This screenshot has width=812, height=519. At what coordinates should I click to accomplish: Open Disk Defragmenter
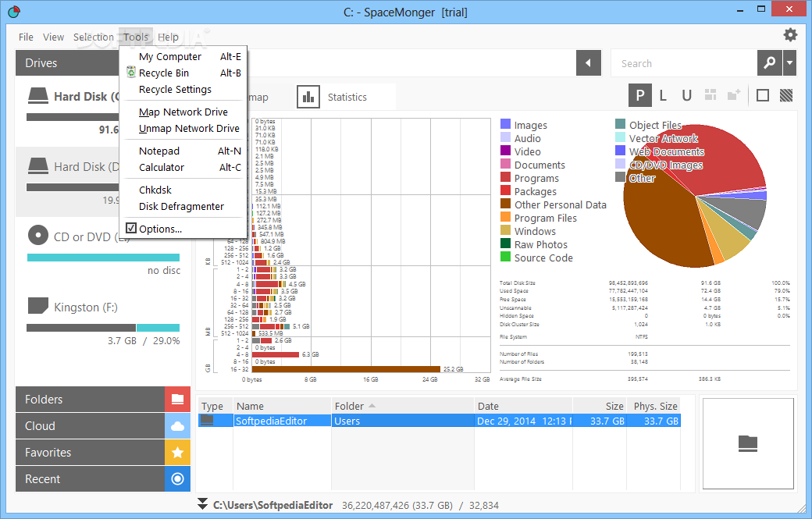(x=183, y=207)
